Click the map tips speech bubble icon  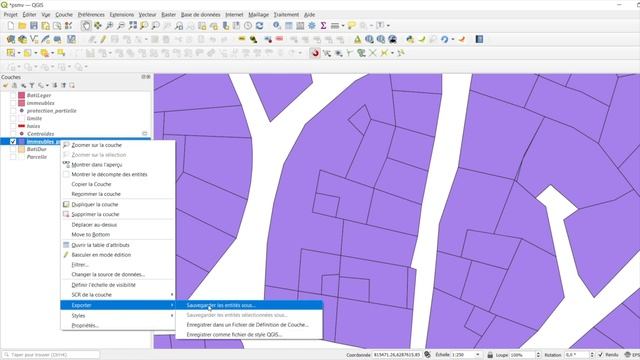pos(351,26)
